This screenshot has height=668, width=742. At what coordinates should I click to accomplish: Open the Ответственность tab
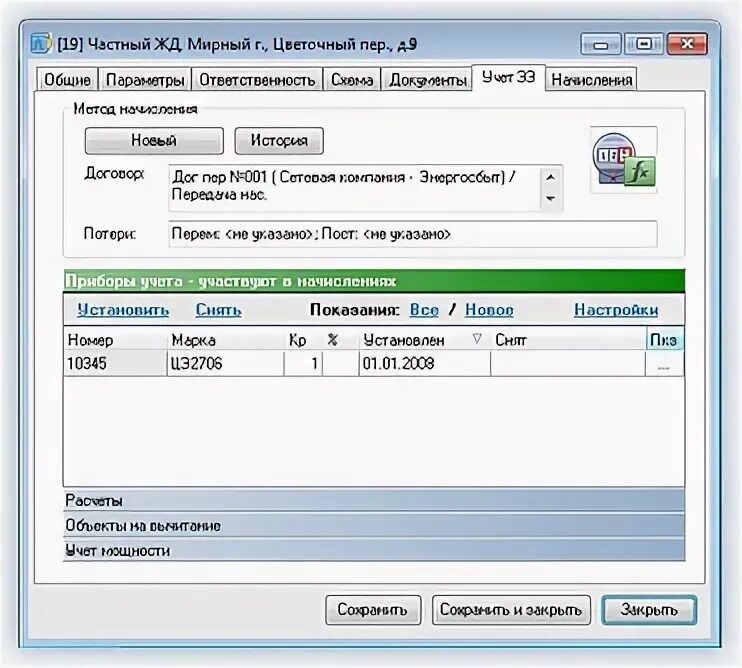coord(257,79)
